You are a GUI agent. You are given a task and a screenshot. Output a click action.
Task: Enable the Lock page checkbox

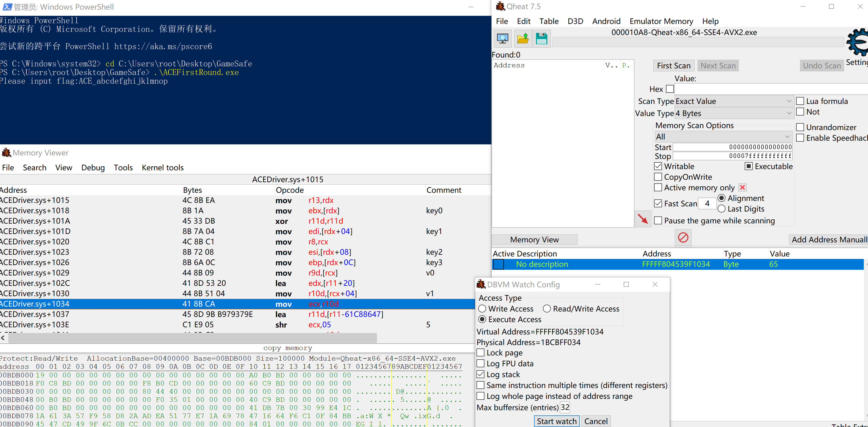pyautogui.click(x=481, y=352)
